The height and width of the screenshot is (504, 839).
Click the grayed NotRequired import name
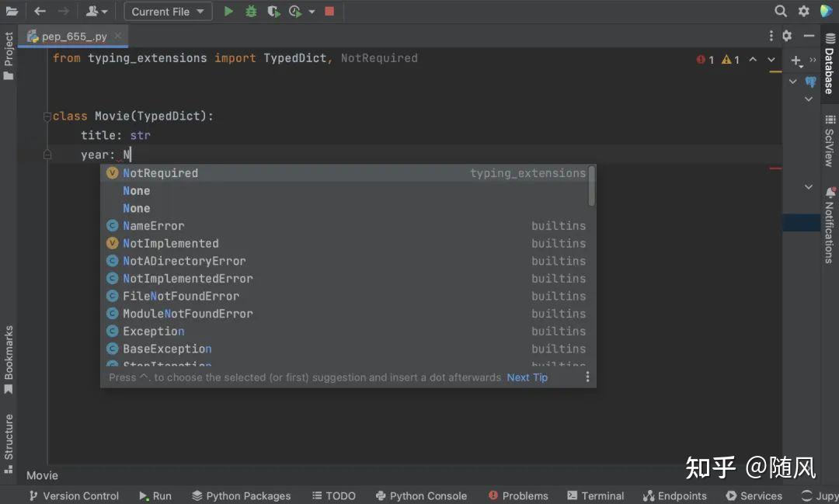point(379,58)
